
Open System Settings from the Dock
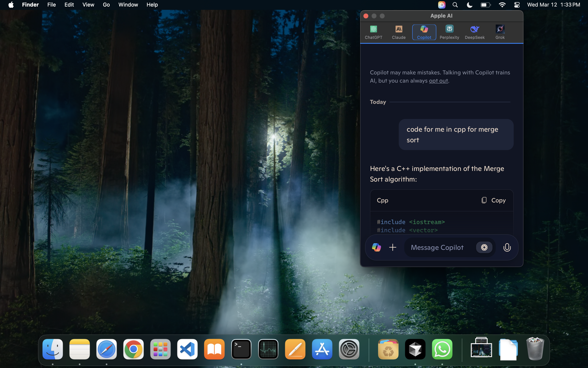pos(349,349)
